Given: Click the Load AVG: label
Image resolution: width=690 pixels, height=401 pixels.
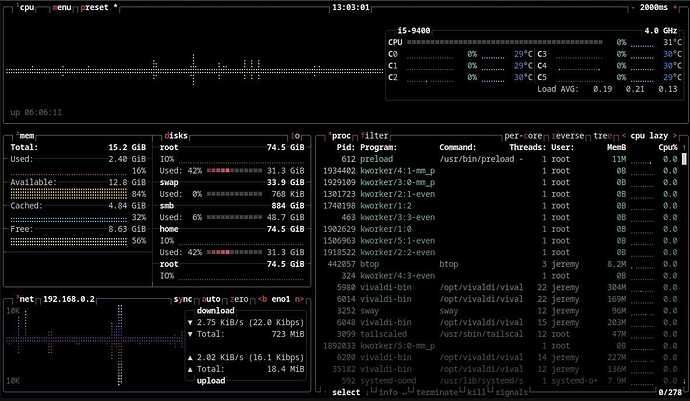Looking at the screenshot, I should pos(558,89).
